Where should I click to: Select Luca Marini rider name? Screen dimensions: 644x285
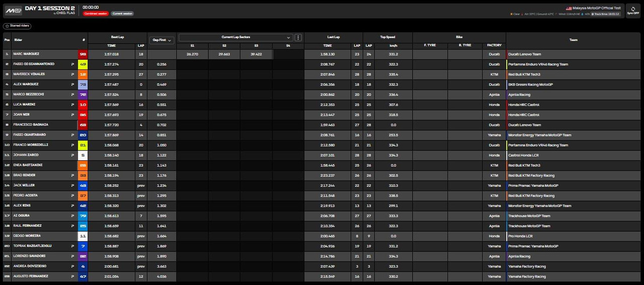point(25,105)
